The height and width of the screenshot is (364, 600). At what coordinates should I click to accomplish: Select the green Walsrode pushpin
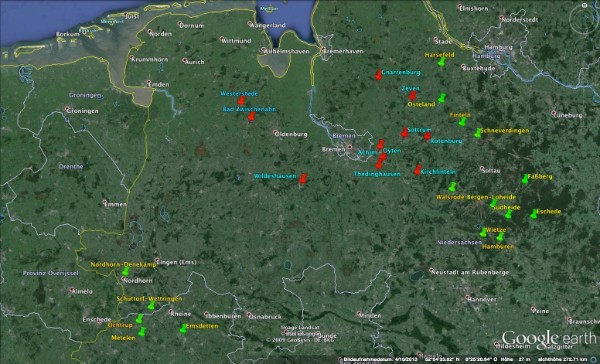coord(453,187)
